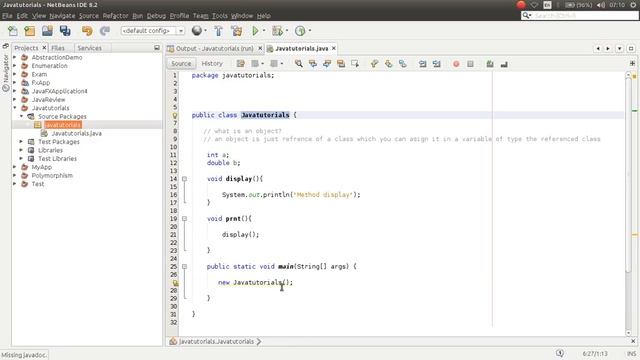Click the Stop Macro Recording icon
Viewport: 640px width, 360px height.
(470, 64)
